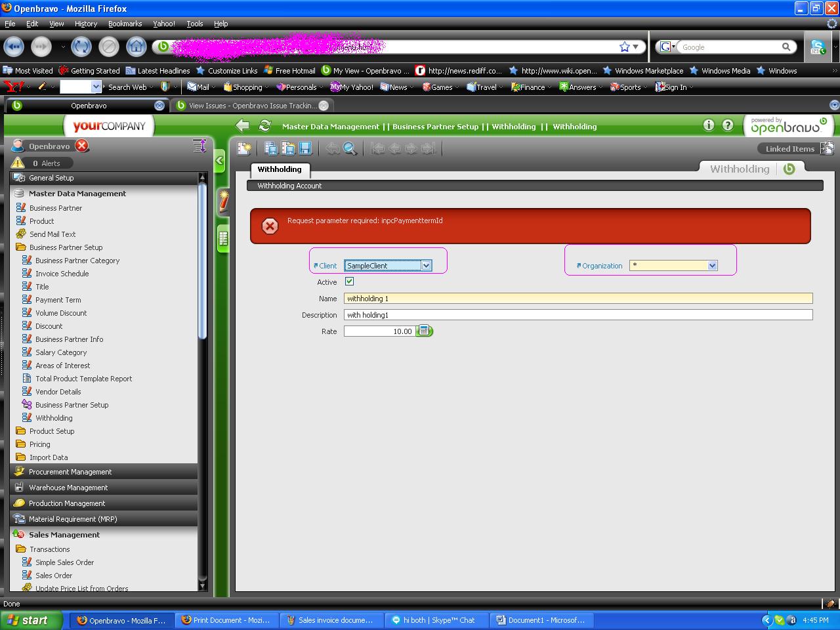Viewport: 840px width, 630px height.
Task: Click Firefox Reload button
Action: (81, 47)
